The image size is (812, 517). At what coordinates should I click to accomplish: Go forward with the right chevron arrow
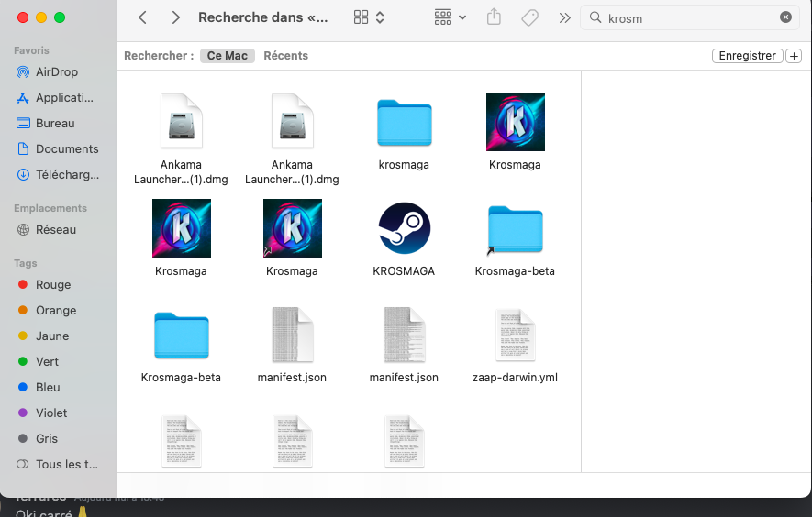pyautogui.click(x=176, y=17)
